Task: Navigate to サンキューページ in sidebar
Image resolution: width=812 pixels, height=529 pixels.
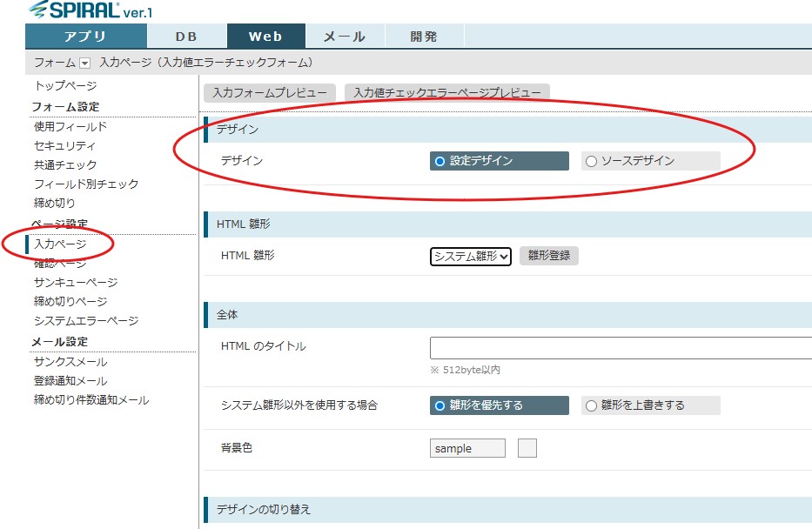Action: tap(76, 283)
